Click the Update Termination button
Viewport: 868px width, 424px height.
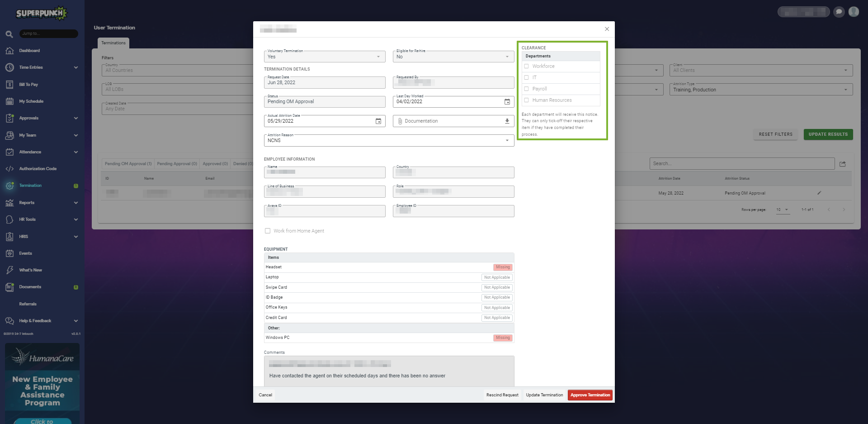point(544,395)
